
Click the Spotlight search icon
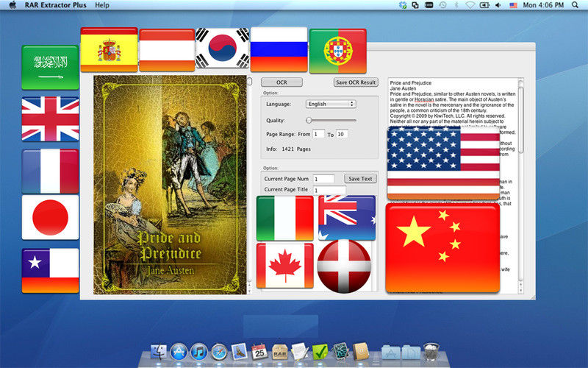(575, 5)
